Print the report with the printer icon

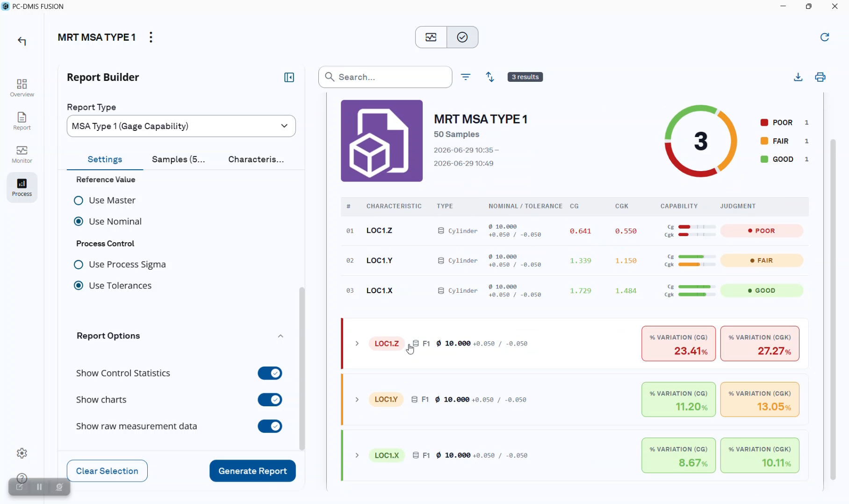pos(820,77)
